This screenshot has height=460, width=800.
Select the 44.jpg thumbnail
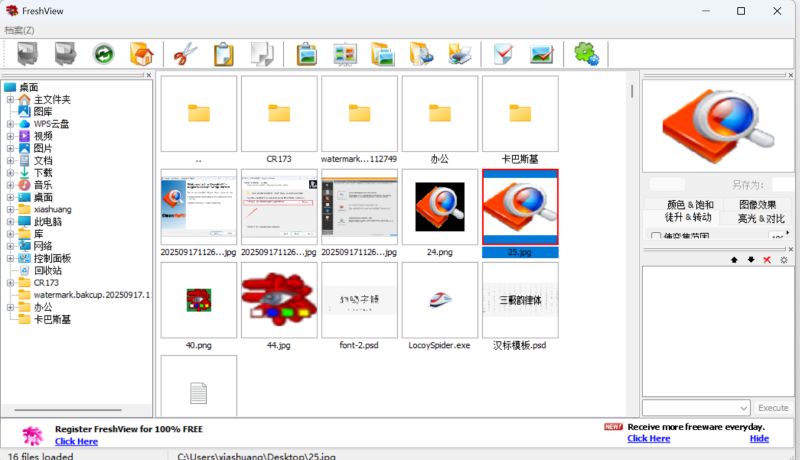point(279,300)
